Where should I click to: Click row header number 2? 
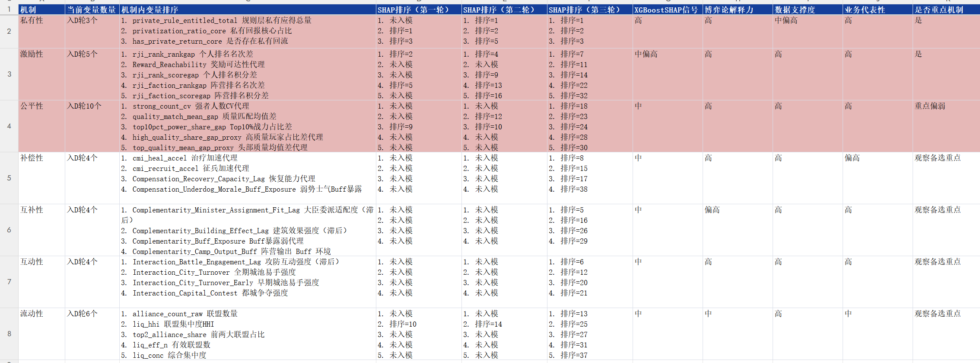click(9, 31)
